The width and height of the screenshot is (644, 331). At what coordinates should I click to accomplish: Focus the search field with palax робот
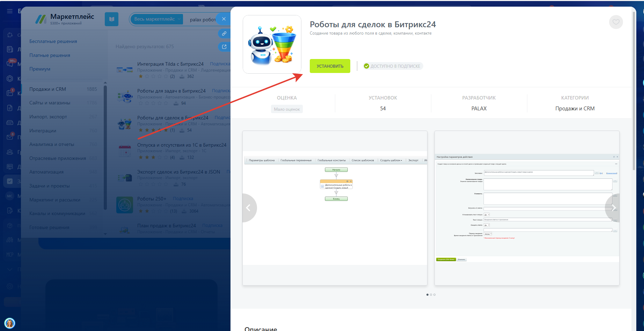(203, 20)
